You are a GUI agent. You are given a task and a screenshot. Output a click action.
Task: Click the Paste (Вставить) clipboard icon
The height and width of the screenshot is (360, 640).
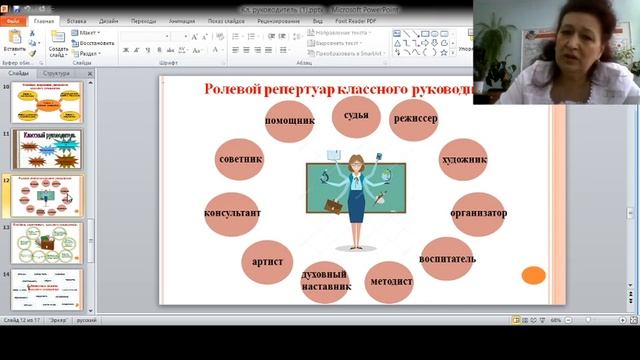click(x=15, y=37)
